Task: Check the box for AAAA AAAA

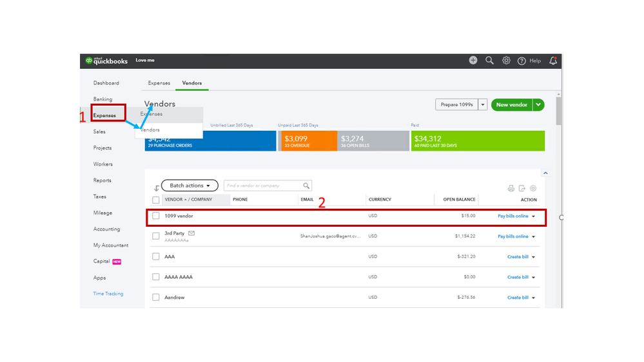Action: tap(155, 277)
